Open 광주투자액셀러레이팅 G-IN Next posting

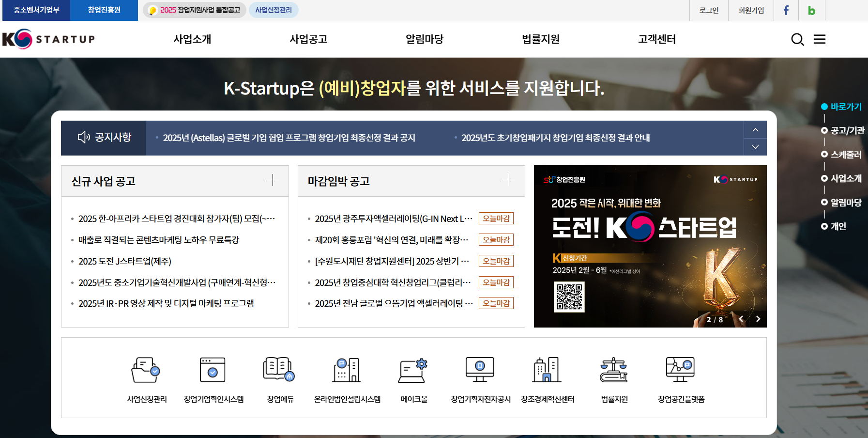pos(394,219)
